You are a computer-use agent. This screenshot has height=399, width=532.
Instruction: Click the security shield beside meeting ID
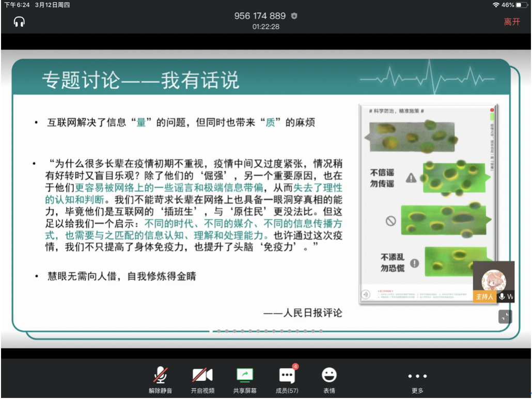point(294,16)
